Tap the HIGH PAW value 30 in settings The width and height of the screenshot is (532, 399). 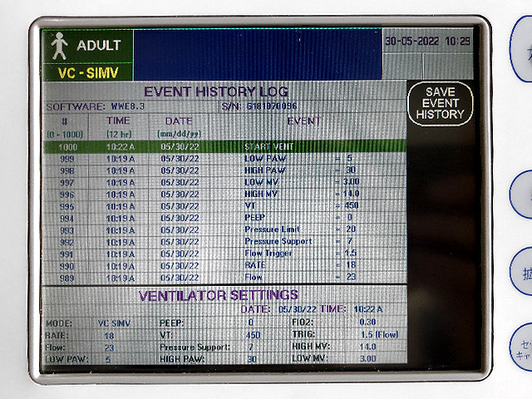click(x=252, y=359)
